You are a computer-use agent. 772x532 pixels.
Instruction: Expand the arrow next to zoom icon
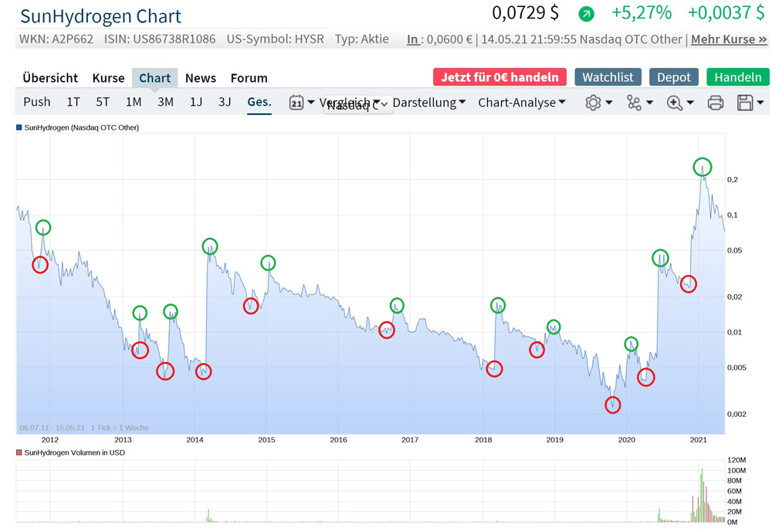pos(690,103)
